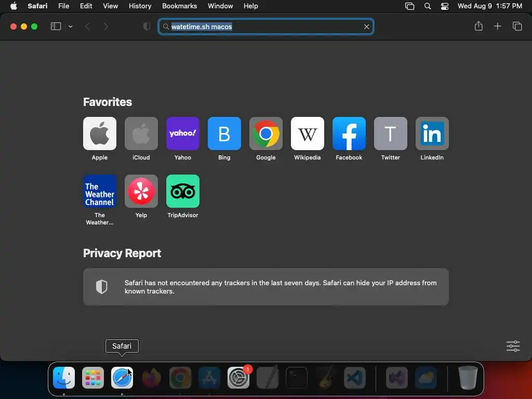
Task: Click the screen mirroring menu bar icon
Action: (409, 6)
